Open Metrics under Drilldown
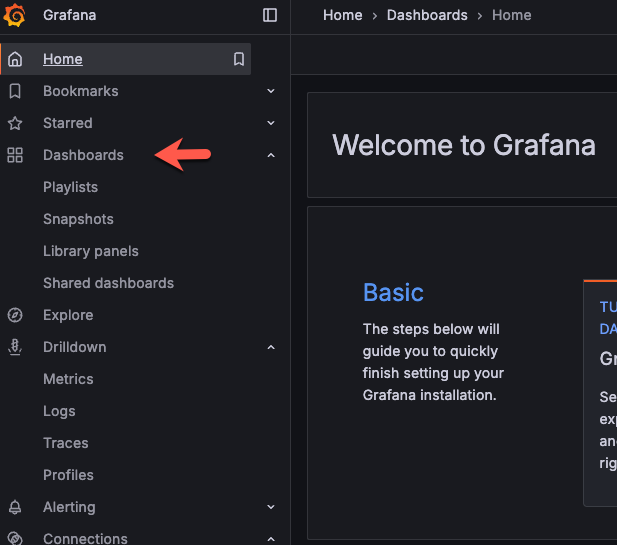 click(68, 379)
